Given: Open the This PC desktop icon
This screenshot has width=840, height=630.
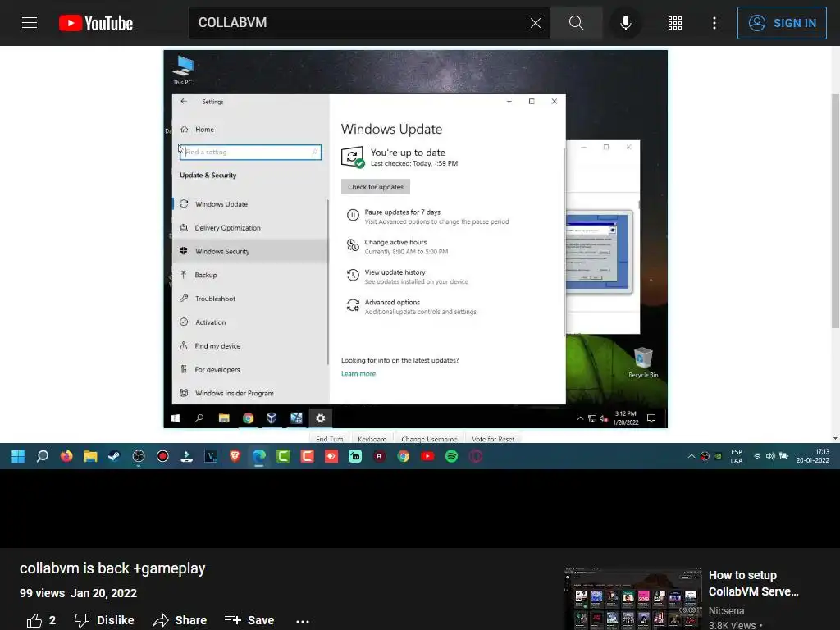Looking at the screenshot, I should [183, 70].
